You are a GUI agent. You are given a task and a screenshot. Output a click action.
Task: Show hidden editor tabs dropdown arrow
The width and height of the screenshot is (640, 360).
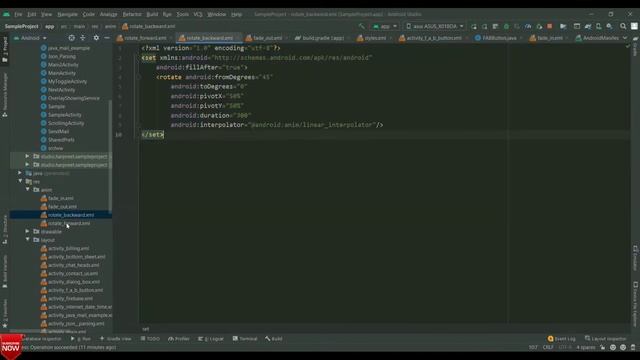625,38
